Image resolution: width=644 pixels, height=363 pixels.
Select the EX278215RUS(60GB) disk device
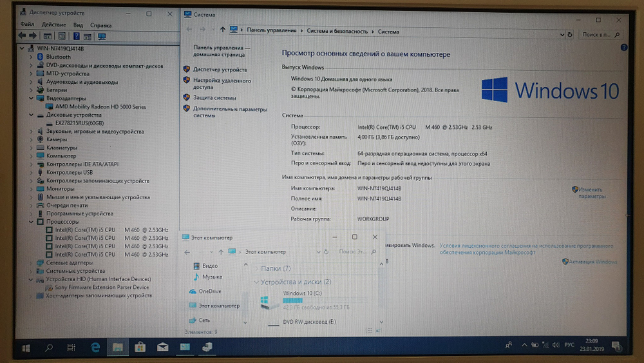[x=79, y=123]
